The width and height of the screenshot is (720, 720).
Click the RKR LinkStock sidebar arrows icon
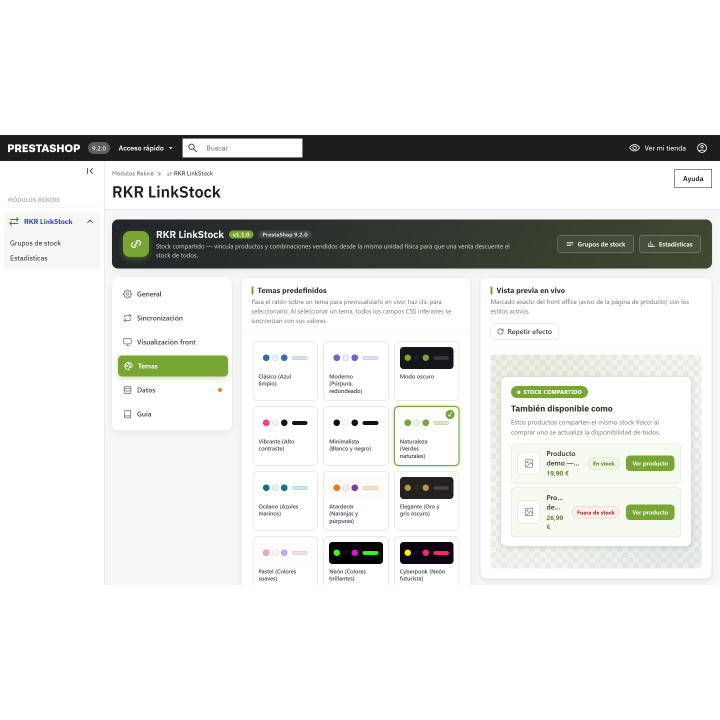pos(14,221)
